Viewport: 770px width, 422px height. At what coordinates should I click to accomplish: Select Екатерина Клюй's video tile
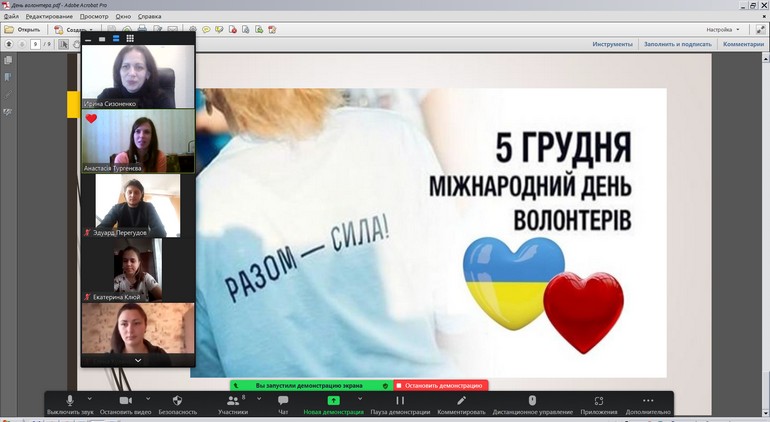click(138, 270)
